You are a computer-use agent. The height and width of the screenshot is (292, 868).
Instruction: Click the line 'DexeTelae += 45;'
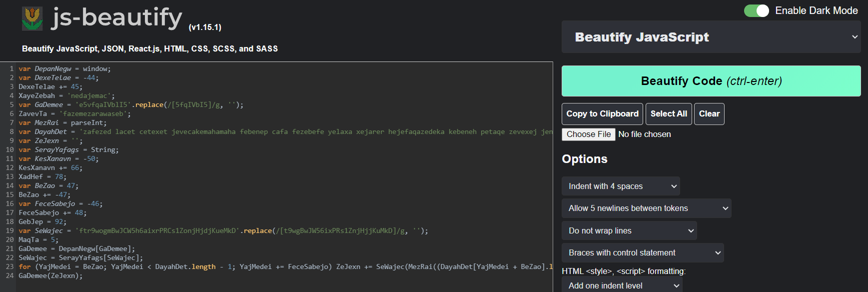[x=50, y=86]
